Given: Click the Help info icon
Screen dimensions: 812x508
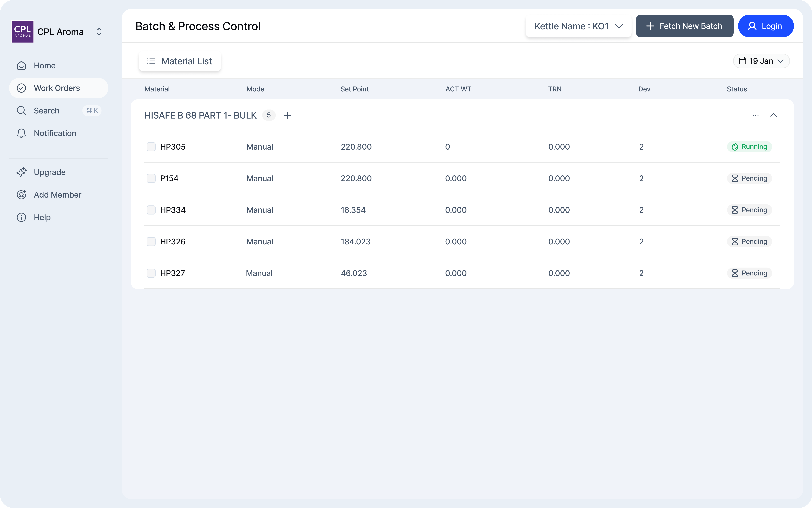Looking at the screenshot, I should 21,217.
